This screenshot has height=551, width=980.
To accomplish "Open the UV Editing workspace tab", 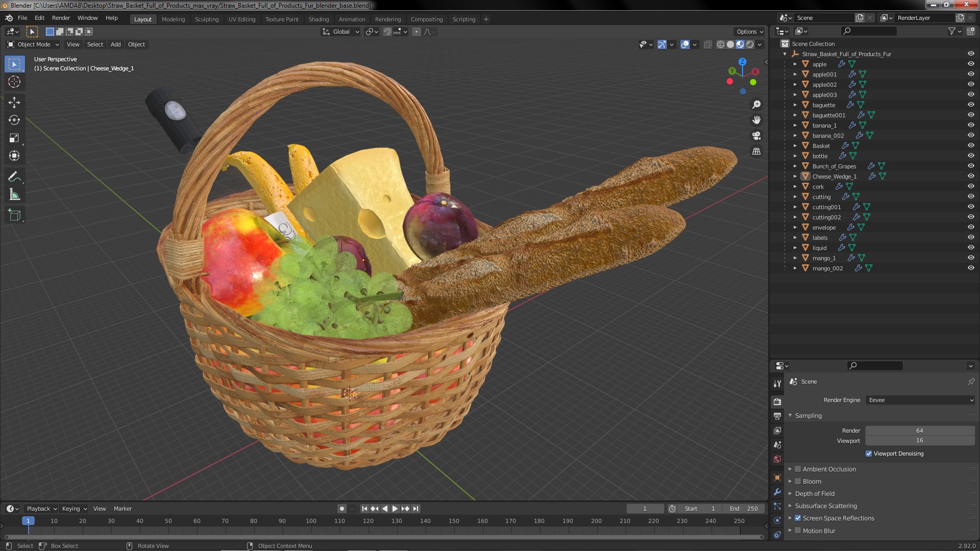I will point(241,18).
